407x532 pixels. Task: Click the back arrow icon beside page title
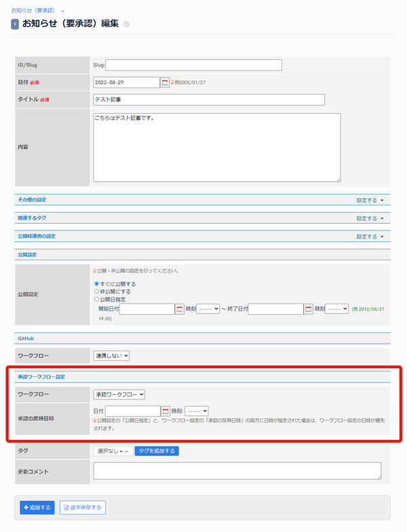pyautogui.click(x=15, y=24)
